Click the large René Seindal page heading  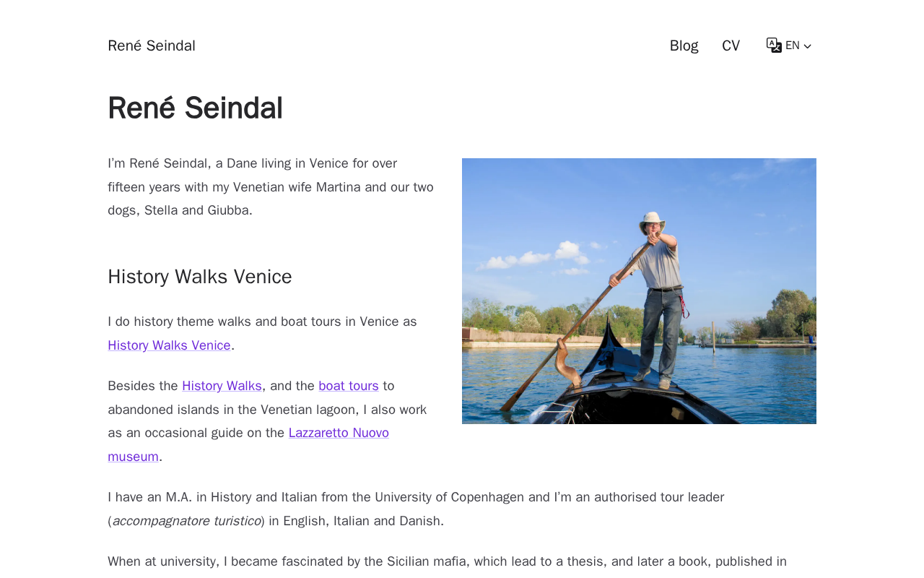[x=195, y=108]
